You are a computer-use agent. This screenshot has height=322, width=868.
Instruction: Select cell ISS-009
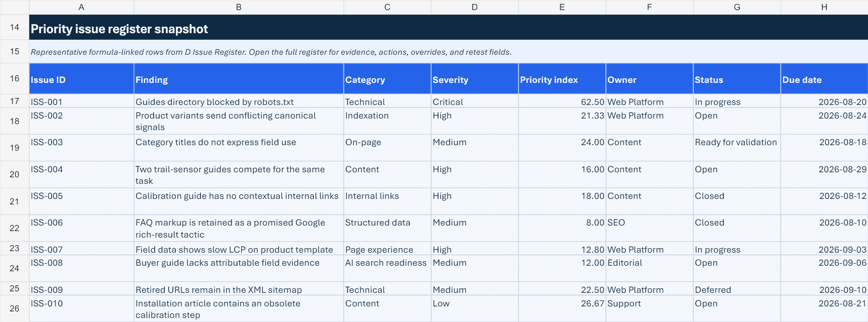click(x=81, y=289)
